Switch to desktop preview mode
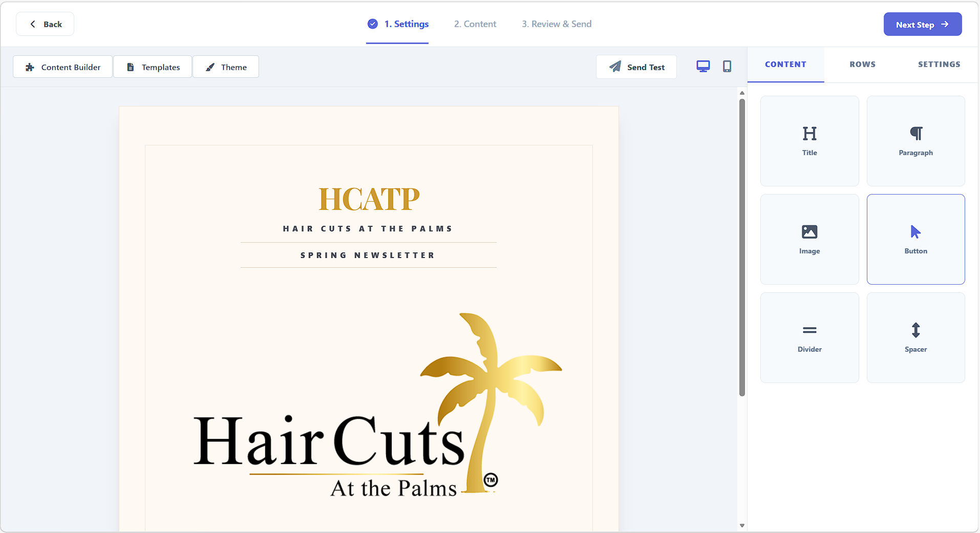 (702, 66)
